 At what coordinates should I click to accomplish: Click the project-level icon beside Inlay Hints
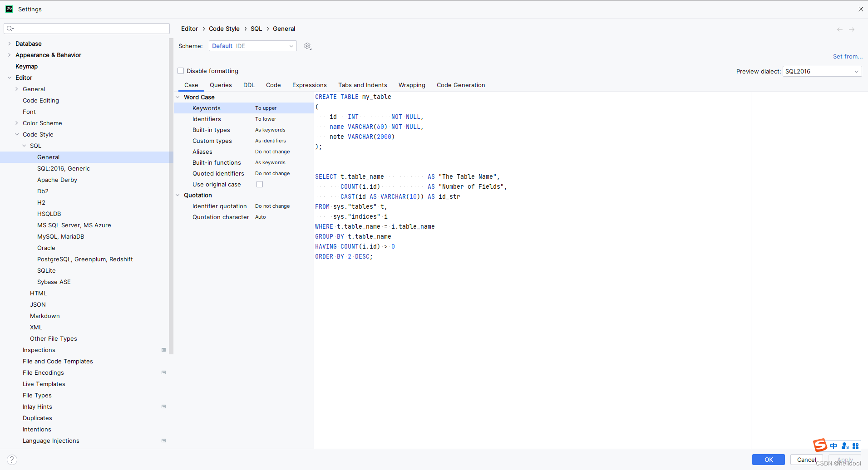tap(163, 406)
